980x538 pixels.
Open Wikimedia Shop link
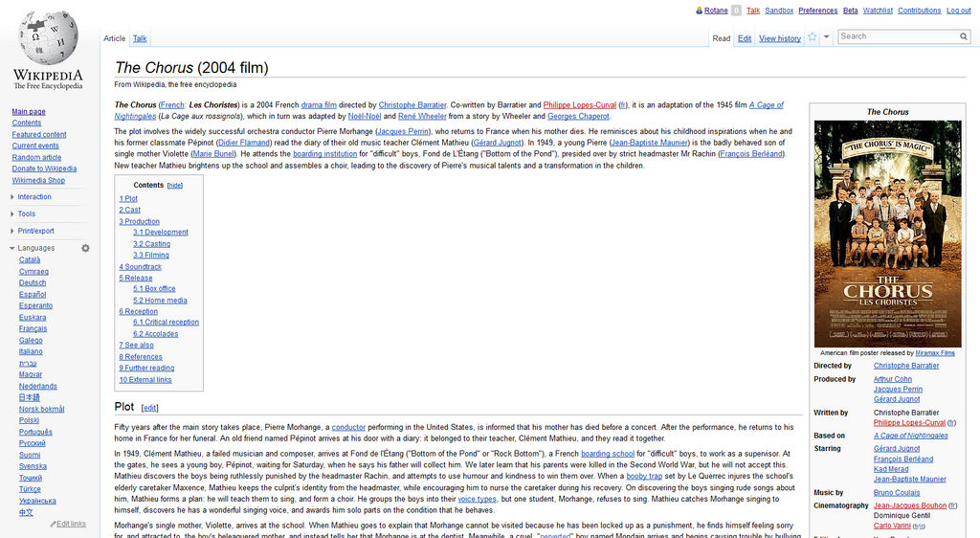coord(38,181)
